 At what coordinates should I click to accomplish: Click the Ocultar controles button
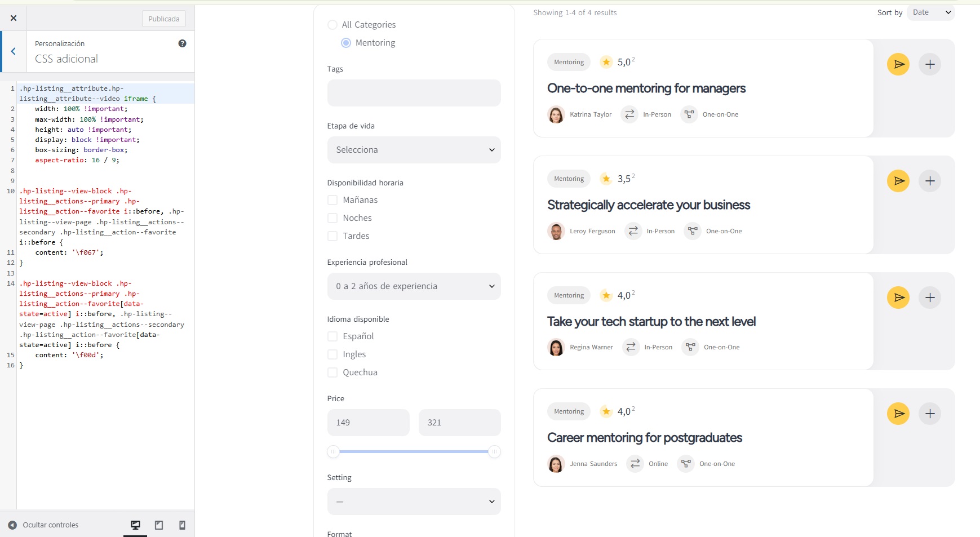coord(43,525)
